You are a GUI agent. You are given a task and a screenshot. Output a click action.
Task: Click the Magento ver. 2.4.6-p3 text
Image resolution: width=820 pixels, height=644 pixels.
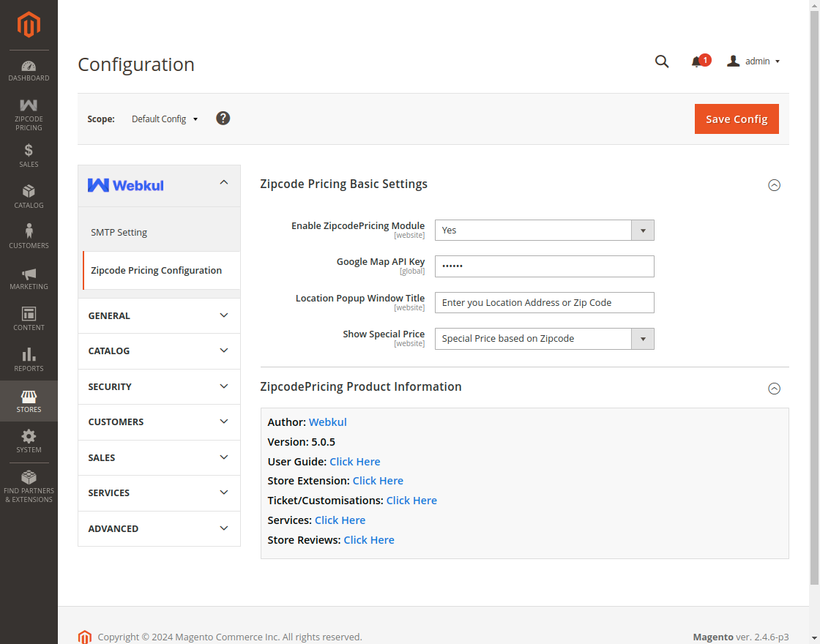tap(740, 637)
